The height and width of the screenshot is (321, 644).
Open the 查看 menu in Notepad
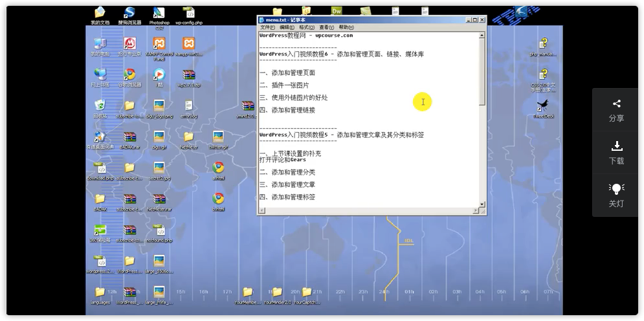(326, 27)
